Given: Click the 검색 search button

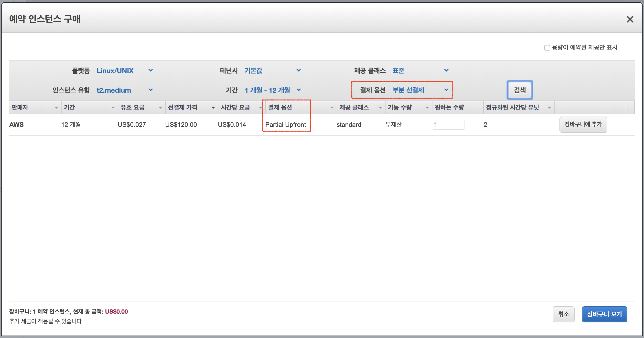Looking at the screenshot, I should 520,90.
